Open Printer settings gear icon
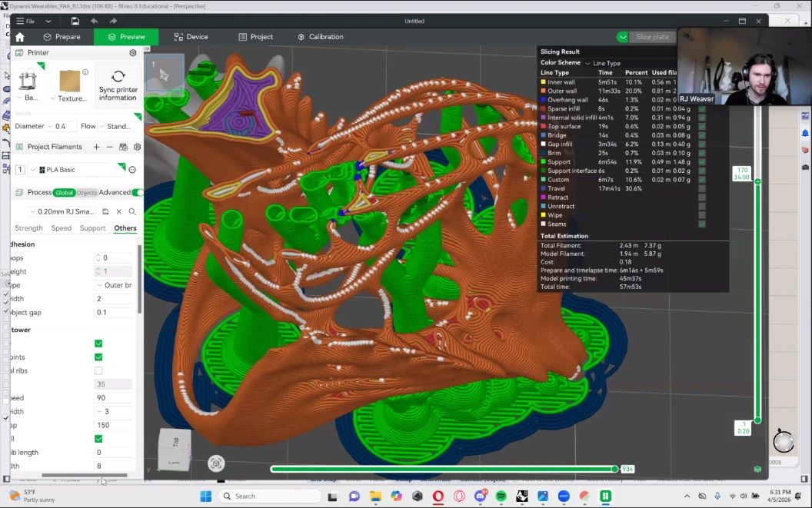Viewport: 812px width, 508px height. tap(133, 53)
